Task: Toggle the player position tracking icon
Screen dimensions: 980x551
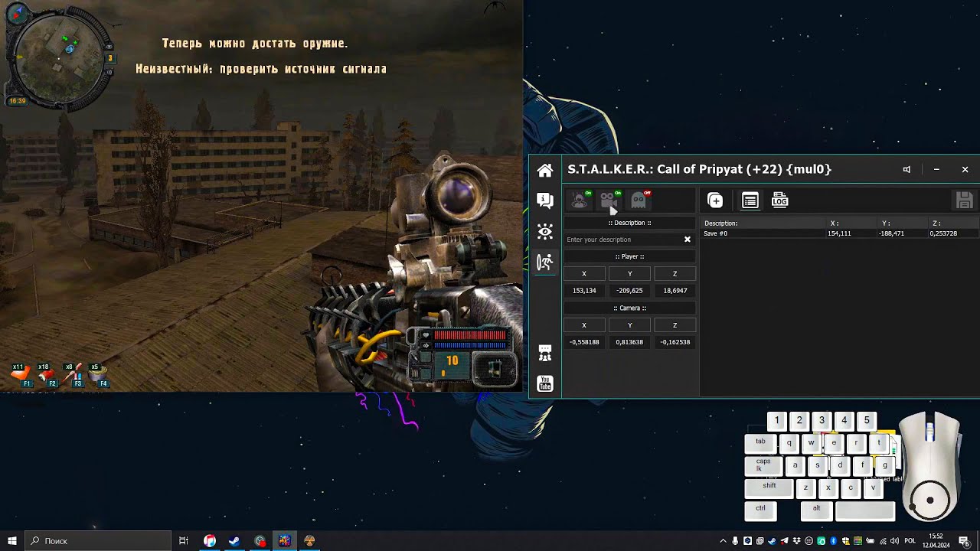Action: (580, 201)
